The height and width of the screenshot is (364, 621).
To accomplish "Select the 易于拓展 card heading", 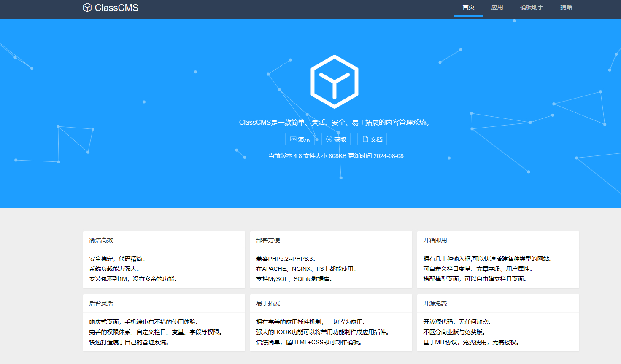I will [268, 303].
